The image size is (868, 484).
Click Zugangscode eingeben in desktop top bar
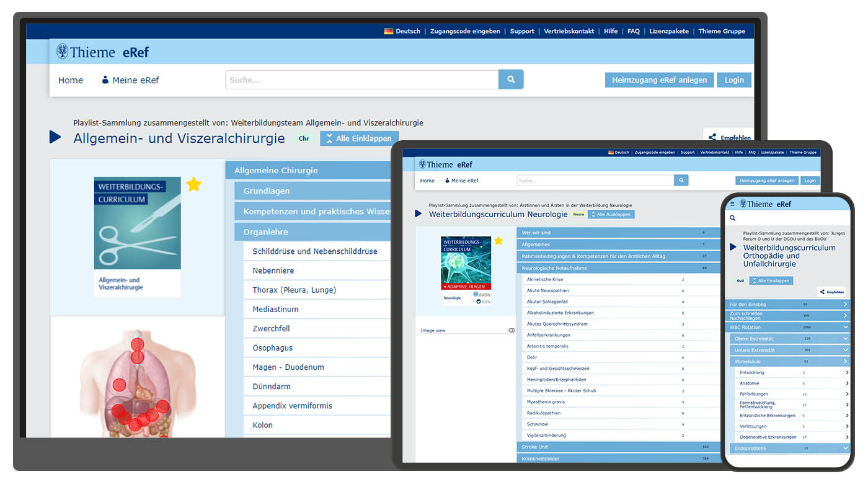(465, 31)
